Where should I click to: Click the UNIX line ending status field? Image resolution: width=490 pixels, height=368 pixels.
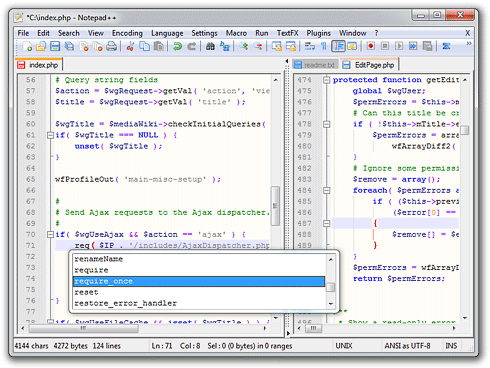pos(344,346)
